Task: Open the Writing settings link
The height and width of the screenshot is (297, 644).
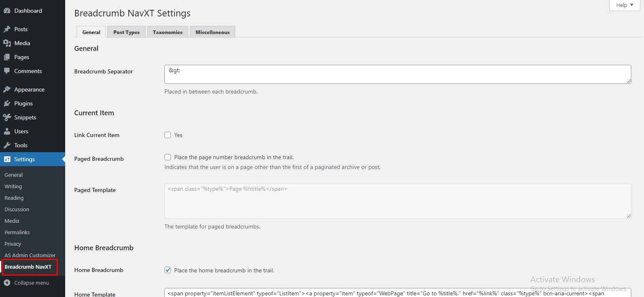Action: (13, 186)
